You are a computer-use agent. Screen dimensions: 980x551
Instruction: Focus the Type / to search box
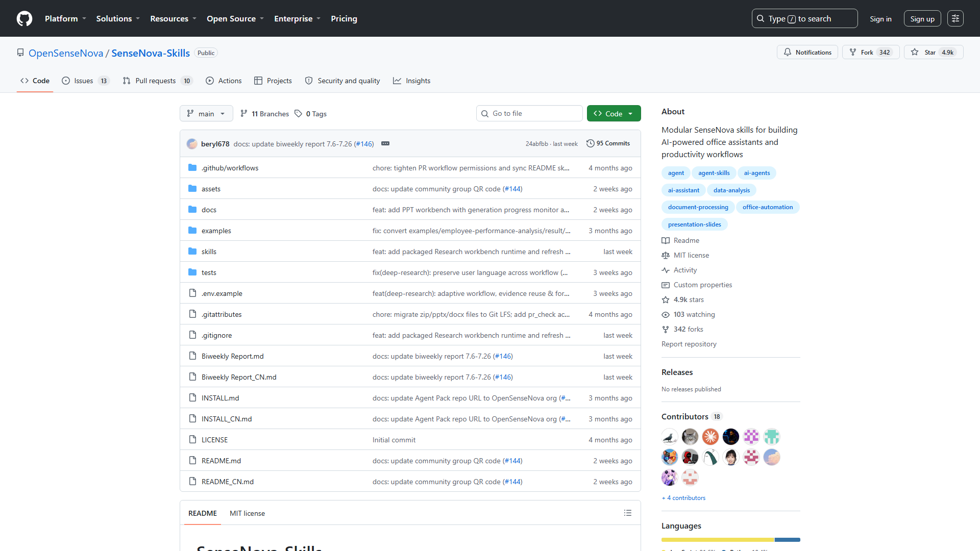[x=804, y=19]
